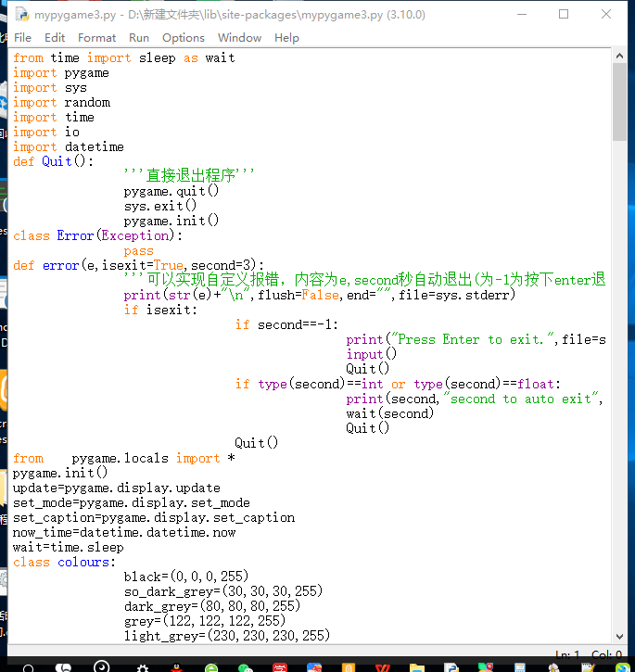Click 'light_grey=(230,230,230,255)' line
635x672 pixels.
click(227, 636)
